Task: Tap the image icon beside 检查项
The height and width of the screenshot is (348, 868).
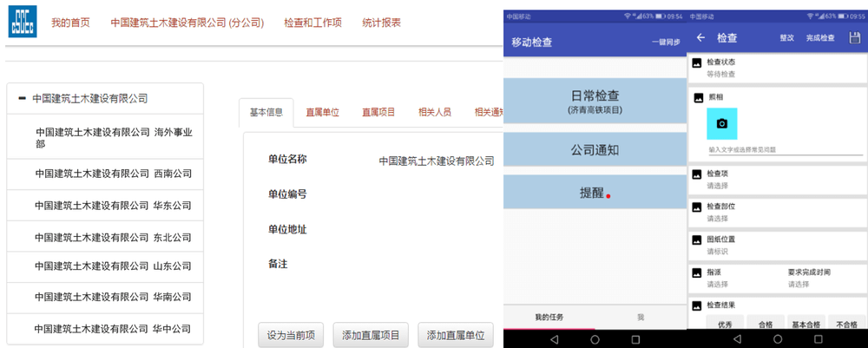Action: tap(698, 174)
